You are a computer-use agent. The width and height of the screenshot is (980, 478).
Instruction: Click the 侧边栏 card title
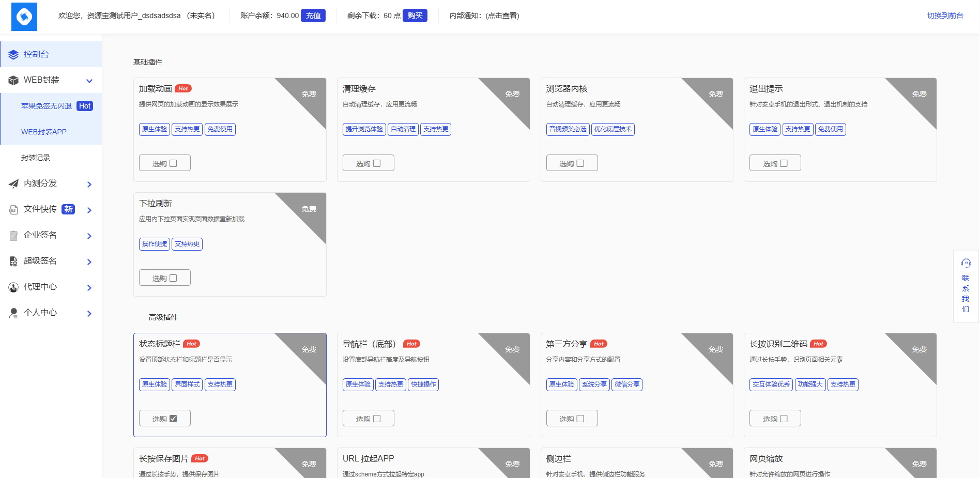pyautogui.click(x=559, y=458)
